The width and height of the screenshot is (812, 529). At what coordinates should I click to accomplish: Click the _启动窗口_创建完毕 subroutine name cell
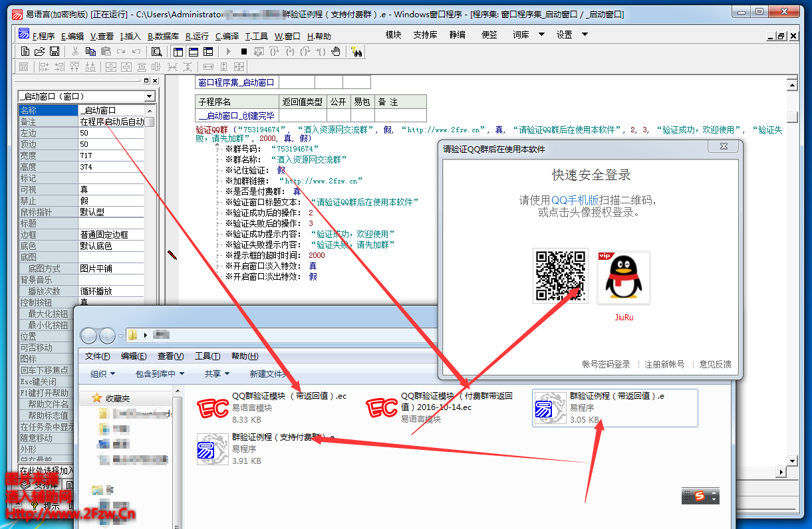tap(237, 116)
